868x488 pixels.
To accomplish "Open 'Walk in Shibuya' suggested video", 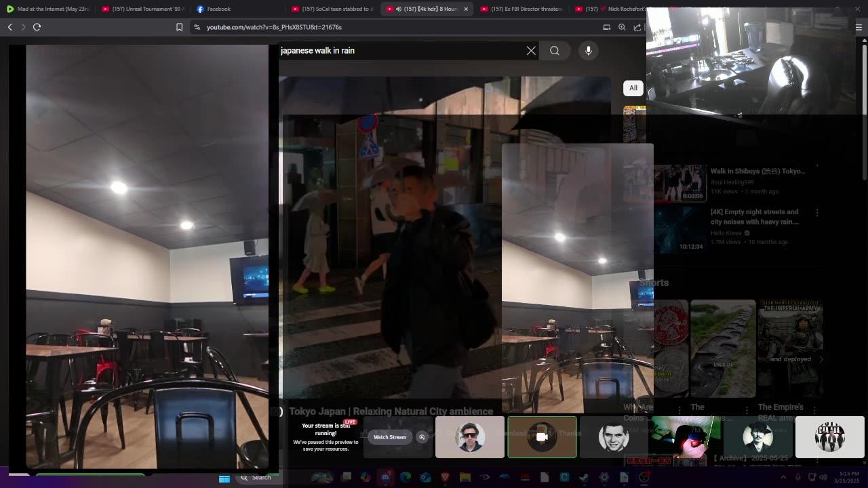I will [x=757, y=171].
